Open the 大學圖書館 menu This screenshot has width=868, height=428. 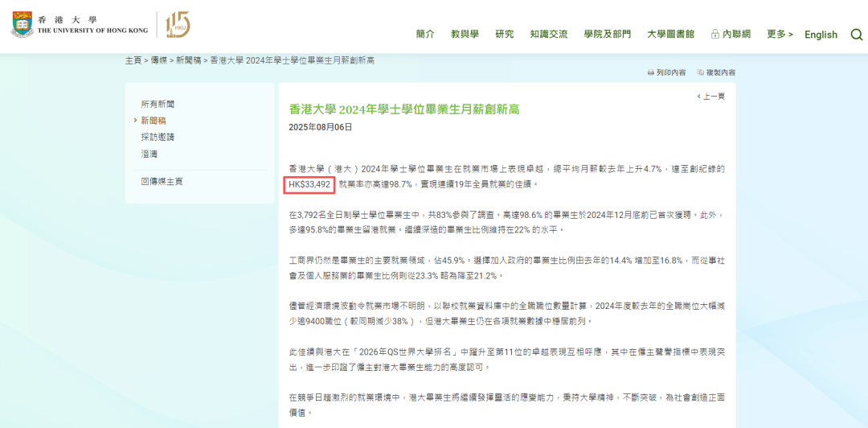tap(671, 35)
